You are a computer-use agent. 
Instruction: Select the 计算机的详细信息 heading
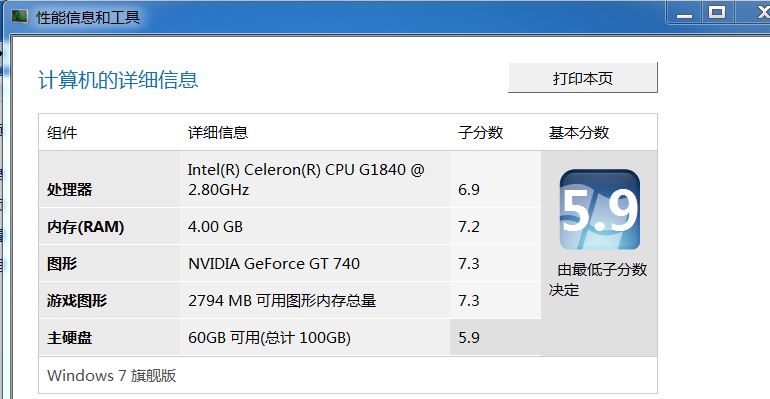pyautogui.click(x=118, y=80)
